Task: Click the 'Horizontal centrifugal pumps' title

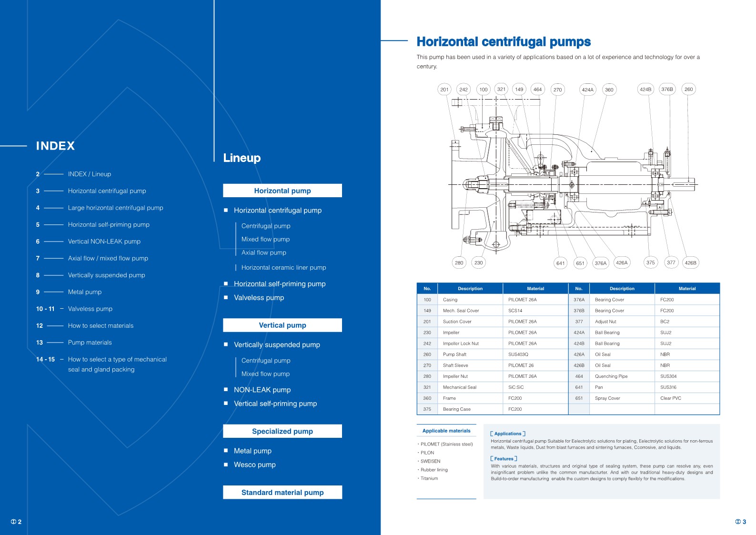Action: click(504, 42)
